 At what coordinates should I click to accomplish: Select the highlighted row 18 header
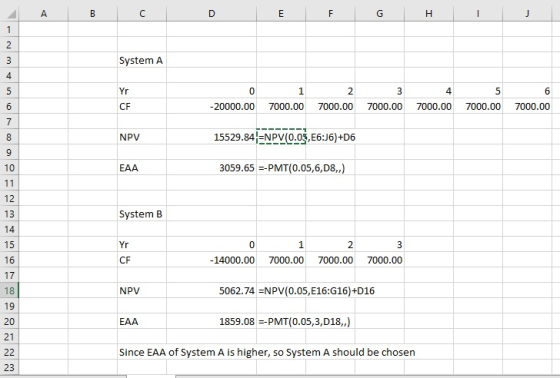[x=9, y=290]
